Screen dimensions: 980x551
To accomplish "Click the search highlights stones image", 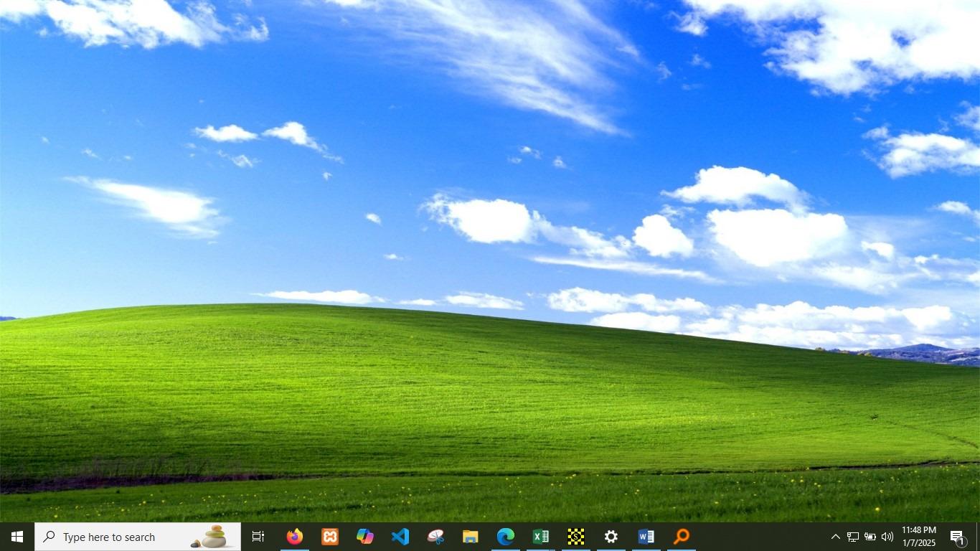I will coord(209,537).
